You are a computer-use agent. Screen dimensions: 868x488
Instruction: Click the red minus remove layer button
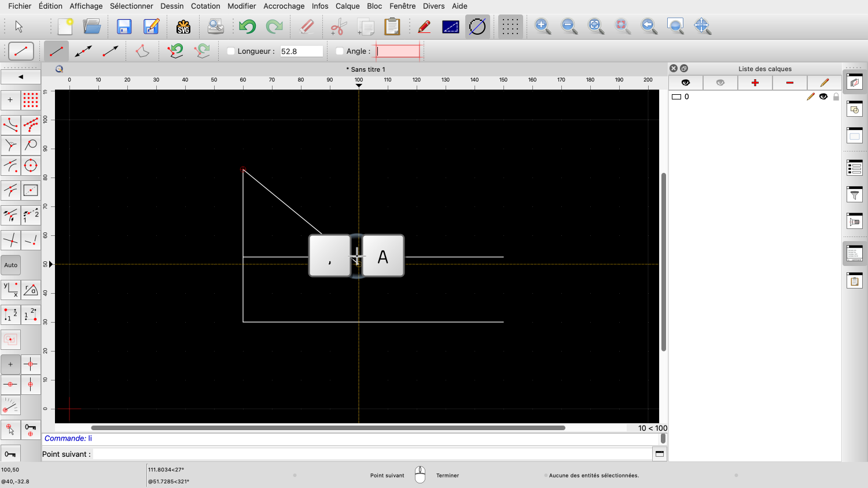coord(789,83)
